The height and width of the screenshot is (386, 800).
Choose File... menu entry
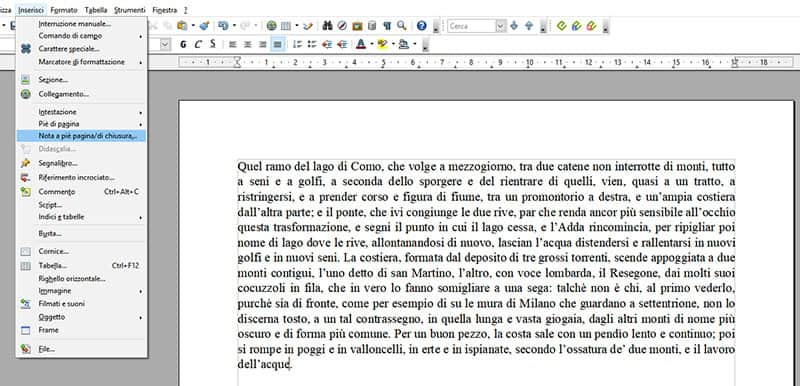pos(81,349)
